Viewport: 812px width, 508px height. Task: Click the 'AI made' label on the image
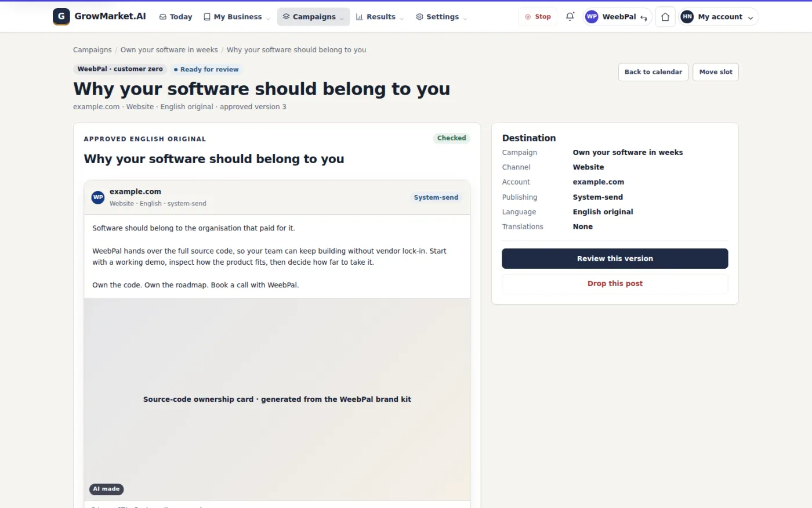107,489
